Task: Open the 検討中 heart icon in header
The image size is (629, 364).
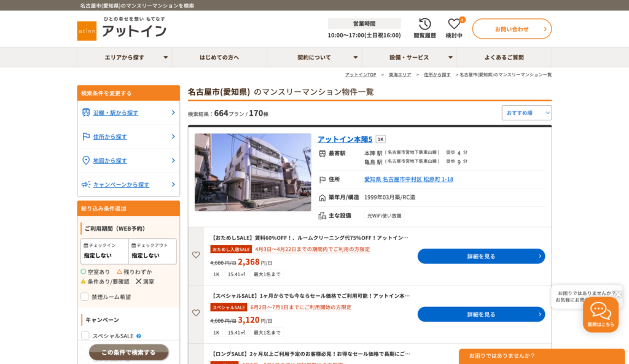Action: pos(454,24)
